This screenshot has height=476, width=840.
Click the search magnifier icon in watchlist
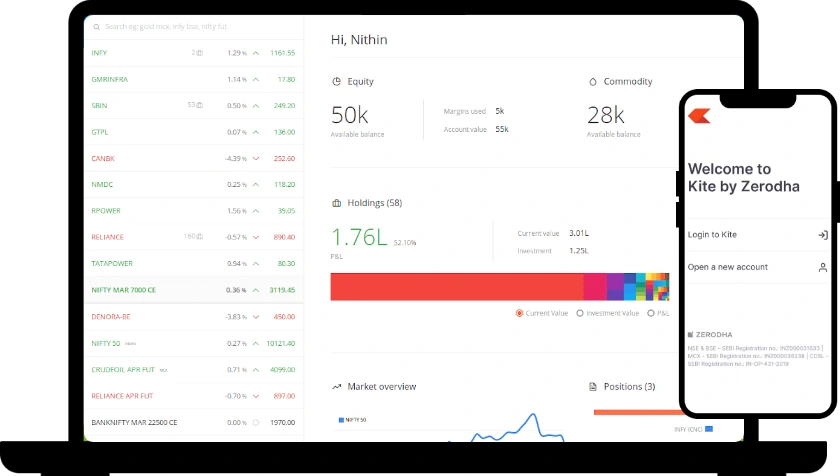[96, 27]
